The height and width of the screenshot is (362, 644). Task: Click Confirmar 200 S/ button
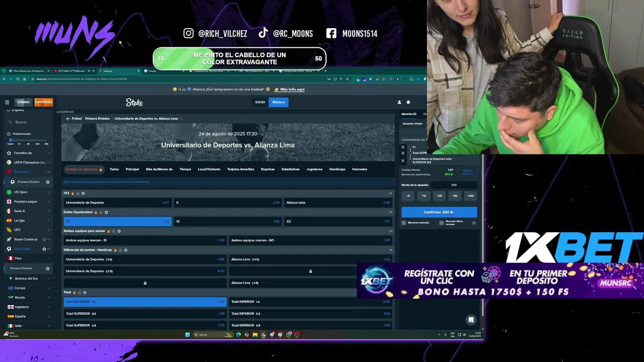pyautogui.click(x=439, y=212)
